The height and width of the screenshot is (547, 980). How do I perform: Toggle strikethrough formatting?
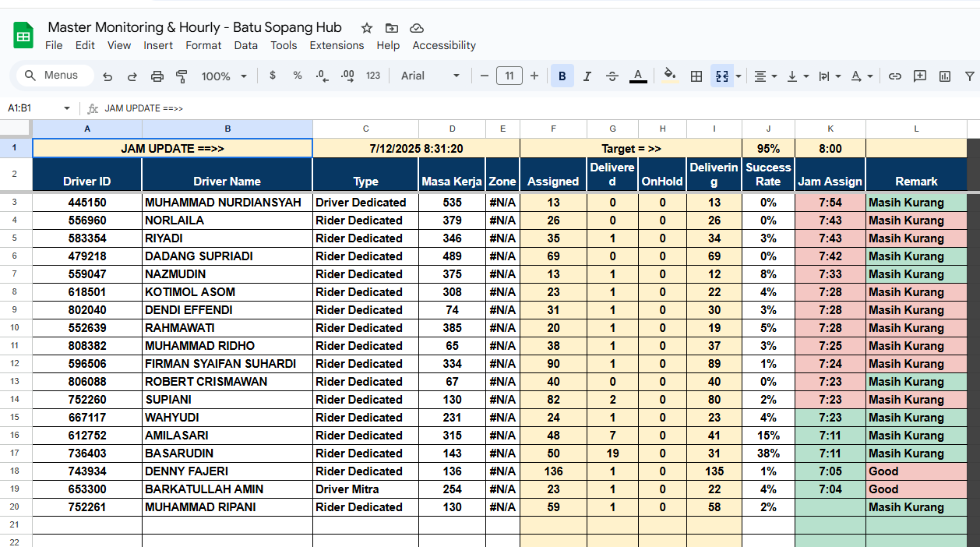[612, 76]
